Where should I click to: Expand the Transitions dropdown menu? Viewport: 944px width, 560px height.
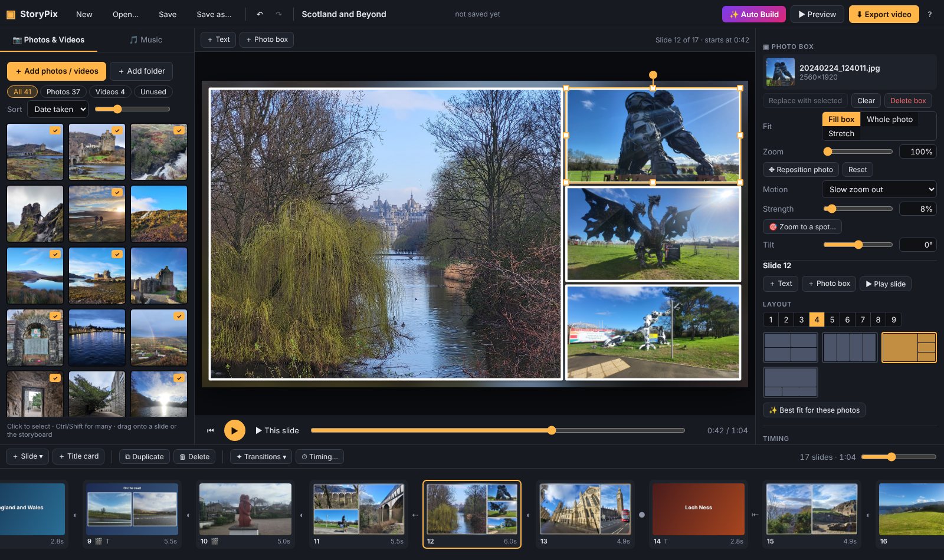point(261,457)
